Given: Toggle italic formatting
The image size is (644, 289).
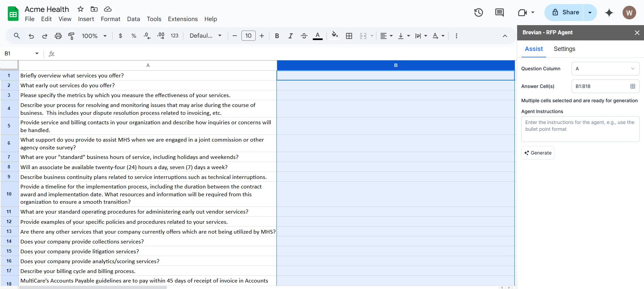Looking at the screenshot, I should click(x=290, y=36).
